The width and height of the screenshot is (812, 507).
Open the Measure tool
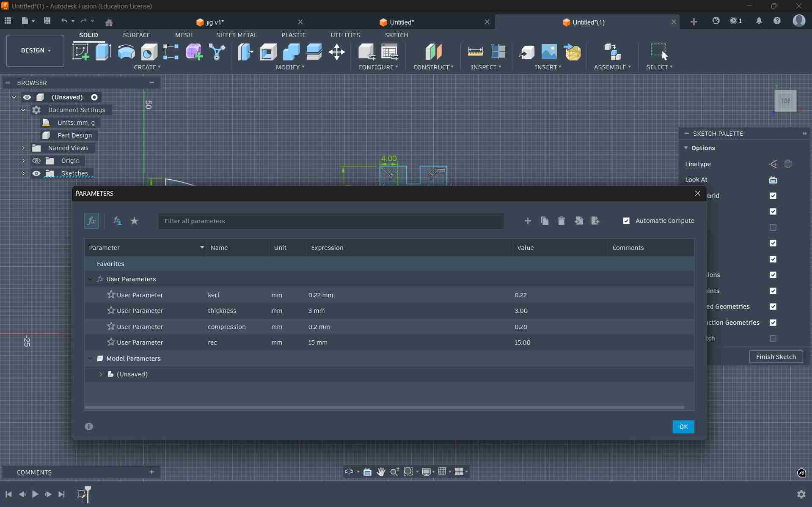(475, 52)
